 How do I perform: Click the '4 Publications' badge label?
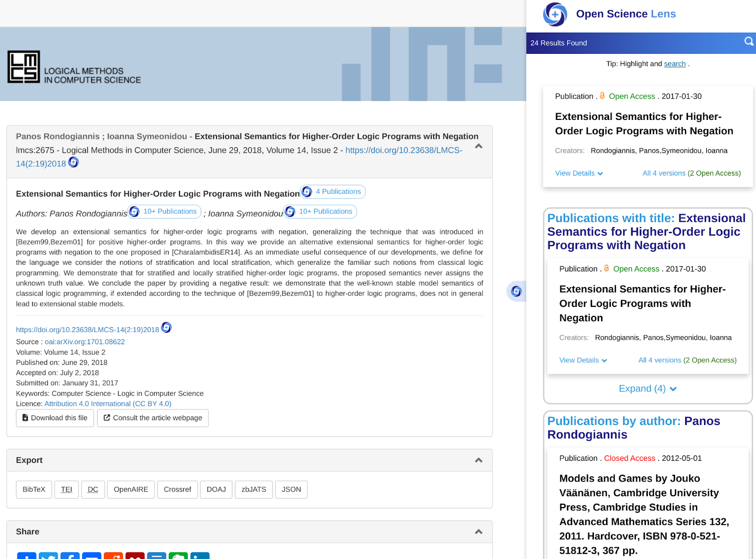pyautogui.click(x=338, y=192)
